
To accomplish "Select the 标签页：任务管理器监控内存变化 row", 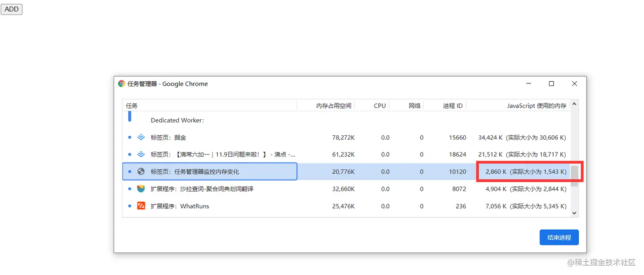I will [346, 172].
